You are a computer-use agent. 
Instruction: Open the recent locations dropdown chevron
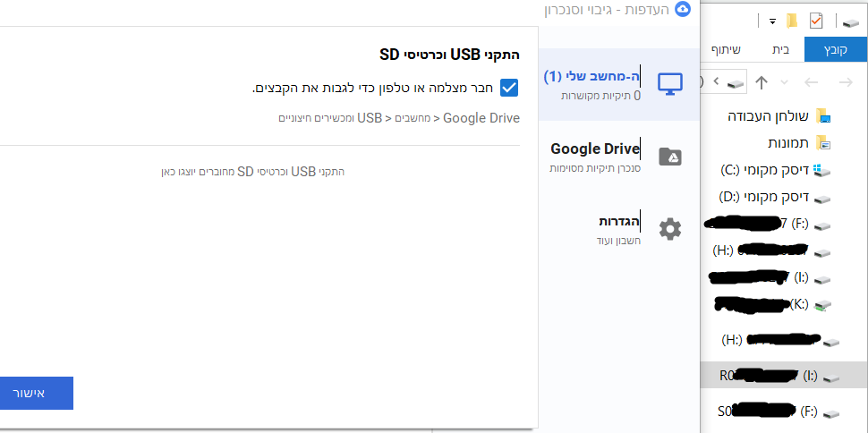click(785, 83)
